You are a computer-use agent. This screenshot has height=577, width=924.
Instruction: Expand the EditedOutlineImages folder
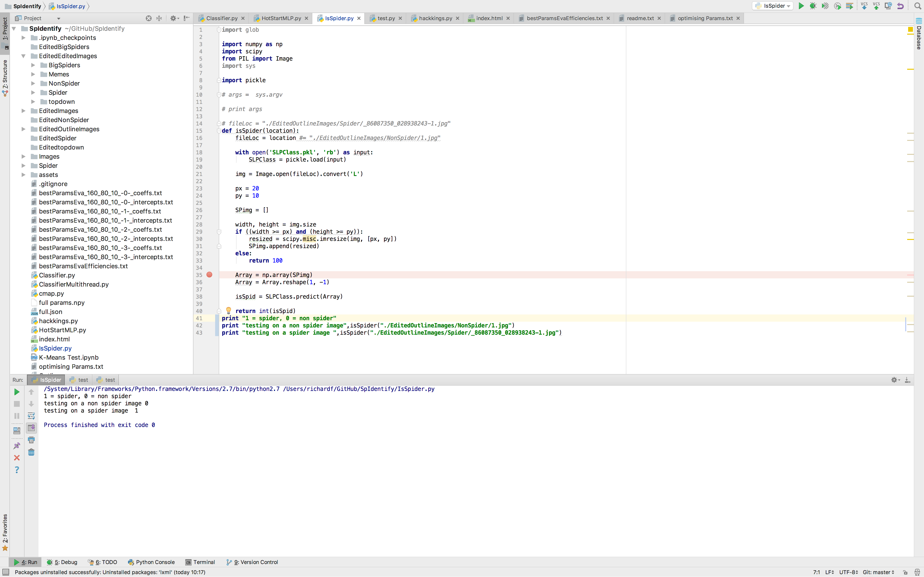click(x=23, y=129)
